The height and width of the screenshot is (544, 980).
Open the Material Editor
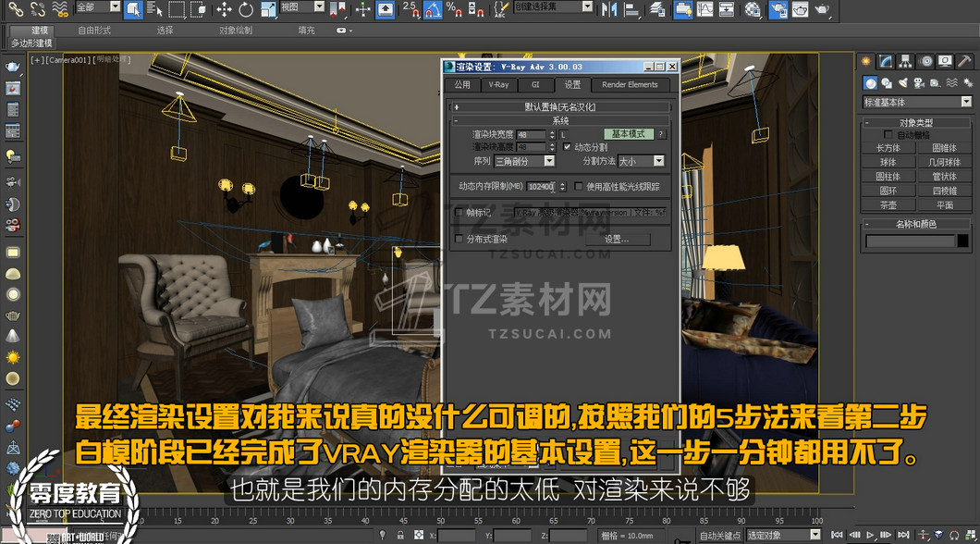point(753,8)
